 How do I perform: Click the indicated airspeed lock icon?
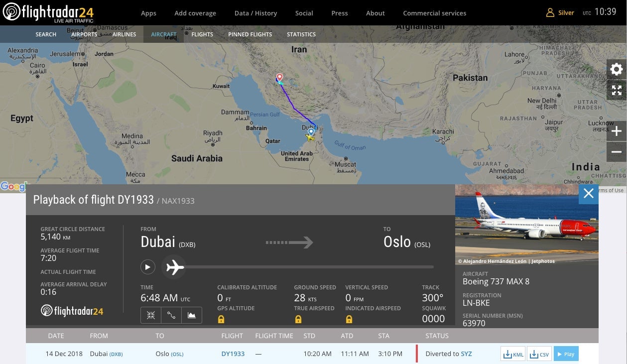point(349,319)
